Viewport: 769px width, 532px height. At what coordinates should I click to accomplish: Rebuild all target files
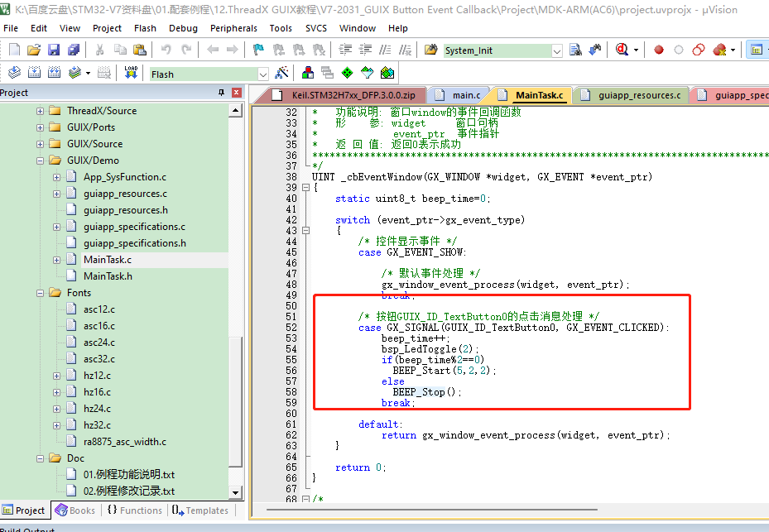54,73
